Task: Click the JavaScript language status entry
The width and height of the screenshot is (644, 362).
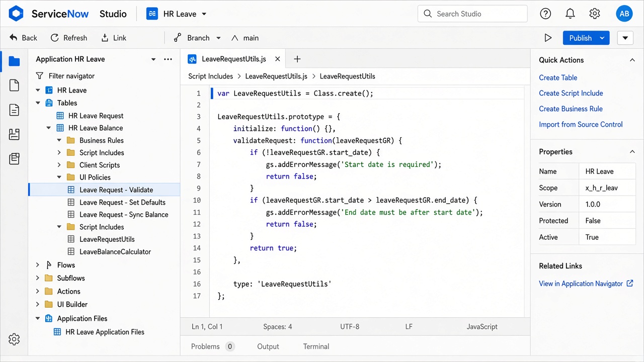Action: coord(482,326)
